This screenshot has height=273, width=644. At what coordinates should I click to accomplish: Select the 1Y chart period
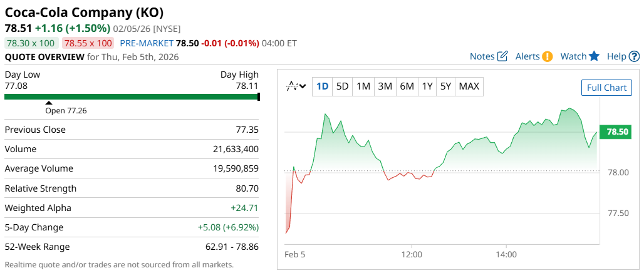pos(427,86)
